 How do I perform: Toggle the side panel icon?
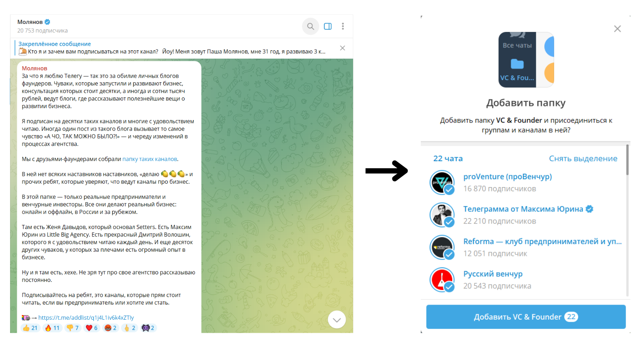point(328,26)
